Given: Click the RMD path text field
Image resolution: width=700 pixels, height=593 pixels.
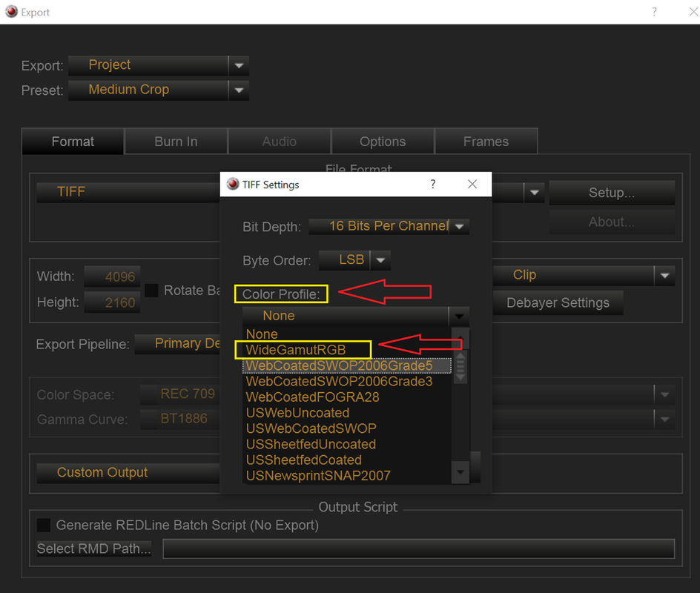Looking at the screenshot, I should (x=419, y=549).
